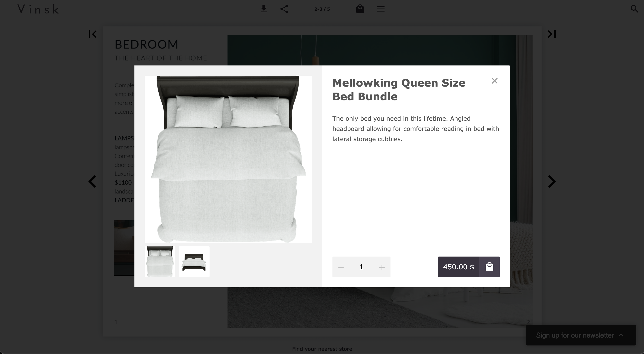
Task: Click the Find your nearest store link
Action: click(x=322, y=349)
